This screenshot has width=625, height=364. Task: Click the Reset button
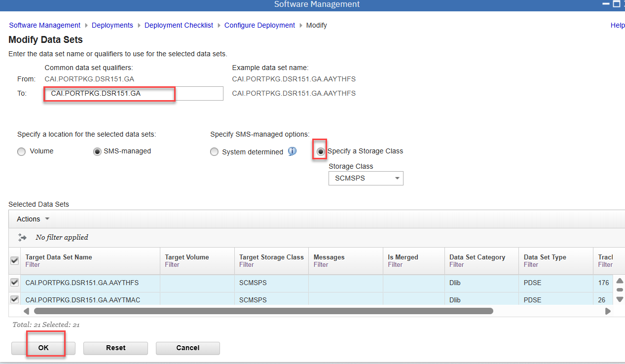point(115,348)
